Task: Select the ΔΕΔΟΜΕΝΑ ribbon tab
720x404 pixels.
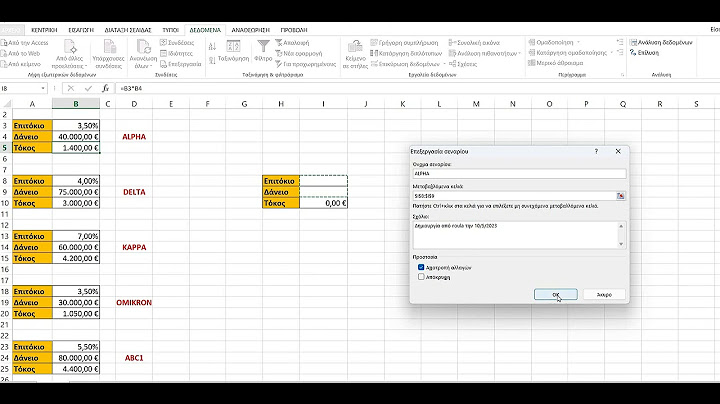Action: (x=205, y=30)
